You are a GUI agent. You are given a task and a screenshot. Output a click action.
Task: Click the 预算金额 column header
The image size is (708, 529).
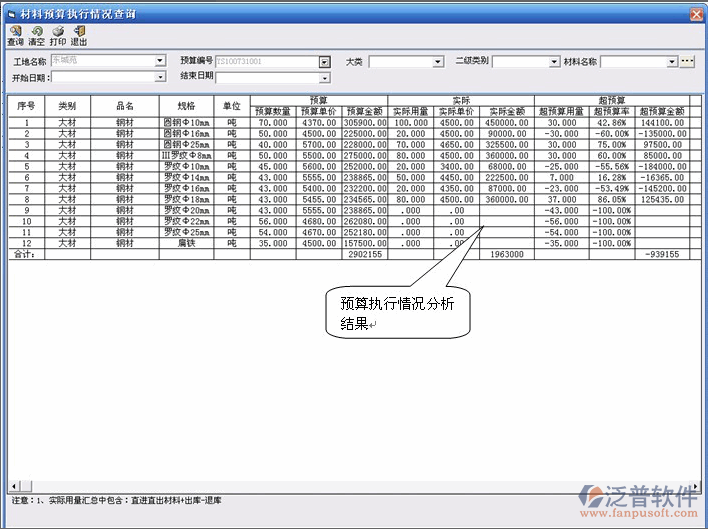tap(365, 111)
